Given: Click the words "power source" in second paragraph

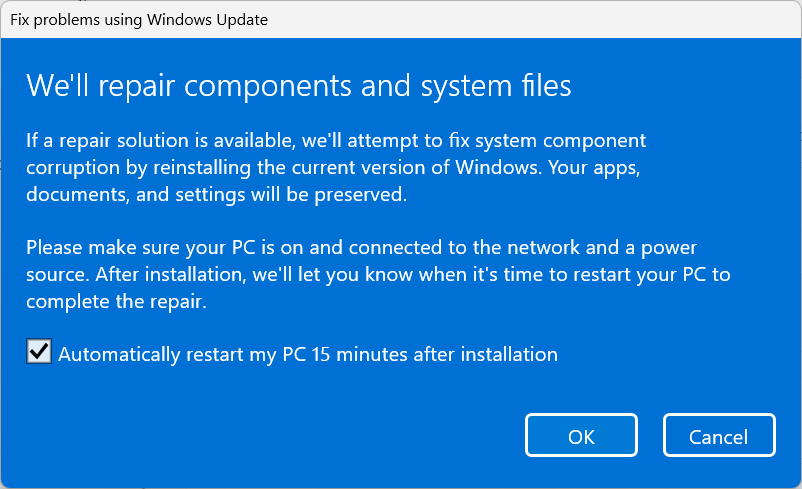Looking at the screenshot, I should click(671, 248).
